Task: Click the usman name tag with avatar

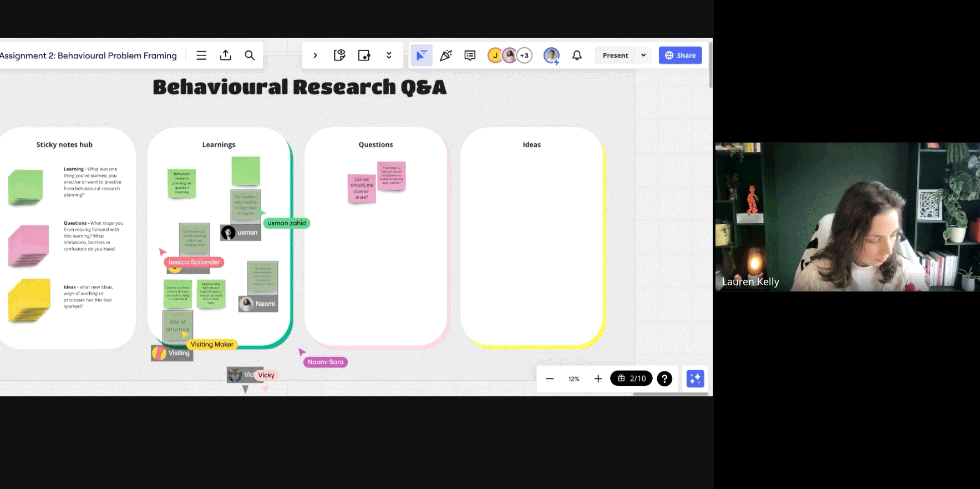Action: (x=241, y=233)
